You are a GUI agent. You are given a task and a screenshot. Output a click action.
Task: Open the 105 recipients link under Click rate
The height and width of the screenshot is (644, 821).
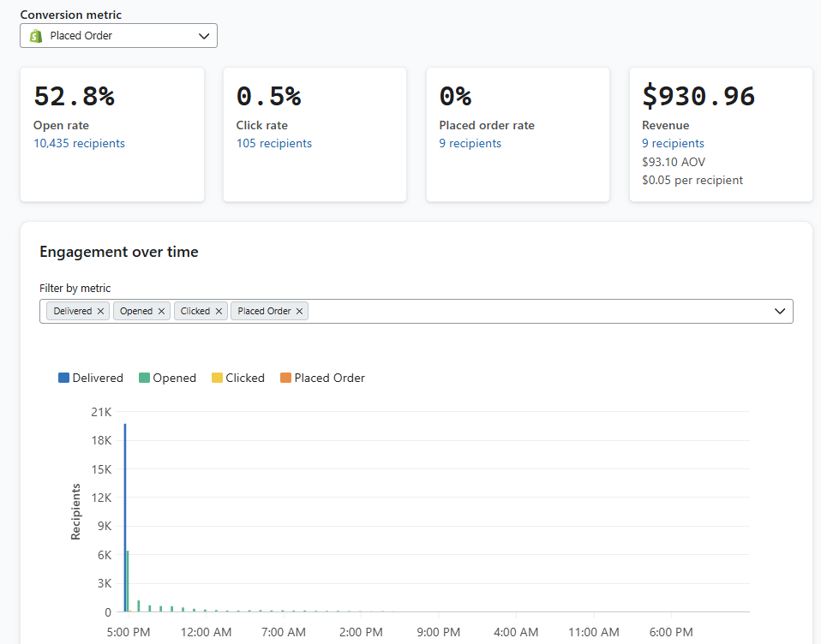click(x=274, y=143)
